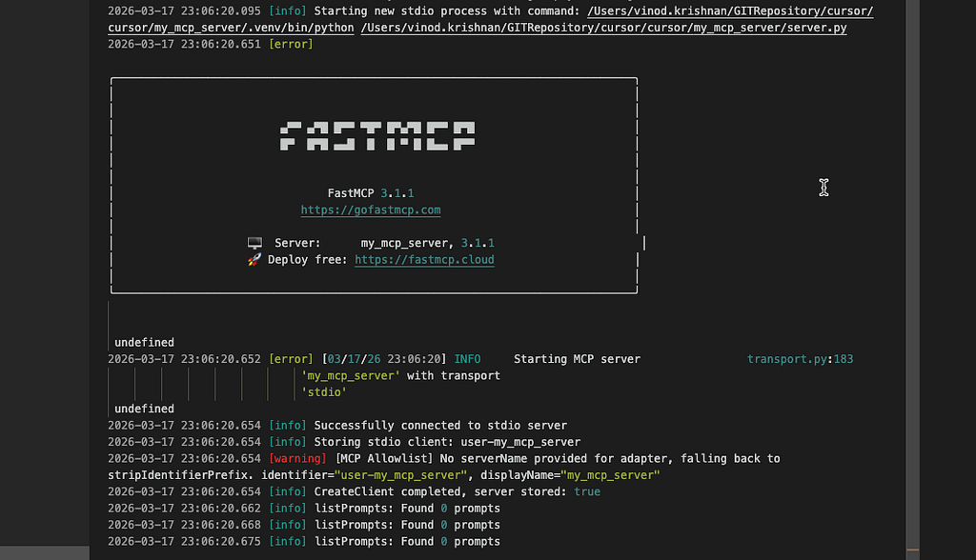This screenshot has height=560, width=976.
Task: Click the [error] tag at 23:06:20.652
Action: 291,359
